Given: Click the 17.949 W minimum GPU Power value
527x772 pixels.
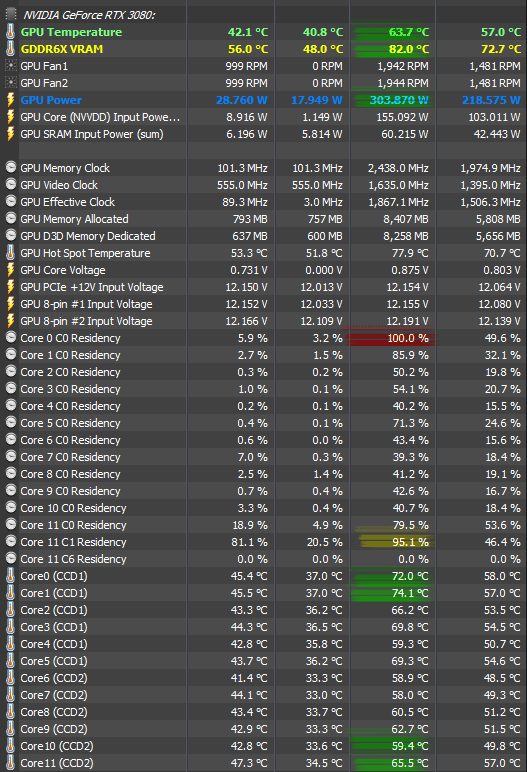Looking at the screenshot, I should (x=317, y=100).
